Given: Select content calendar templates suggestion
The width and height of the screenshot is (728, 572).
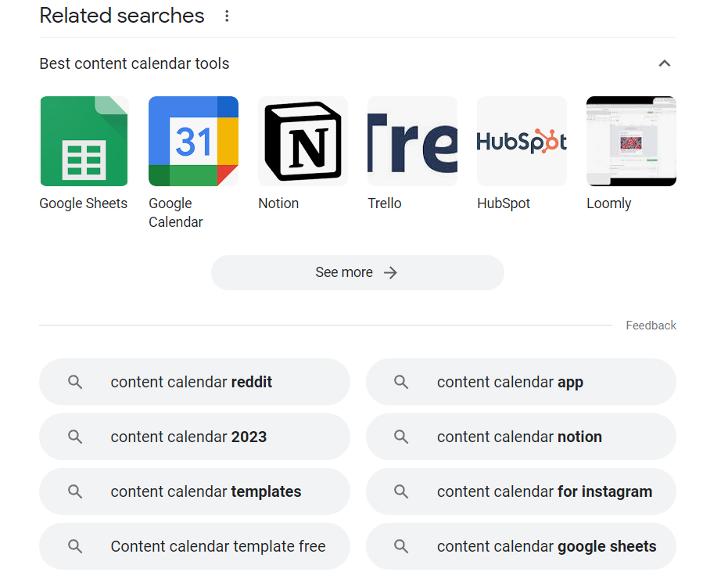Looking at the screenshot, I should (x=194, y=491).
